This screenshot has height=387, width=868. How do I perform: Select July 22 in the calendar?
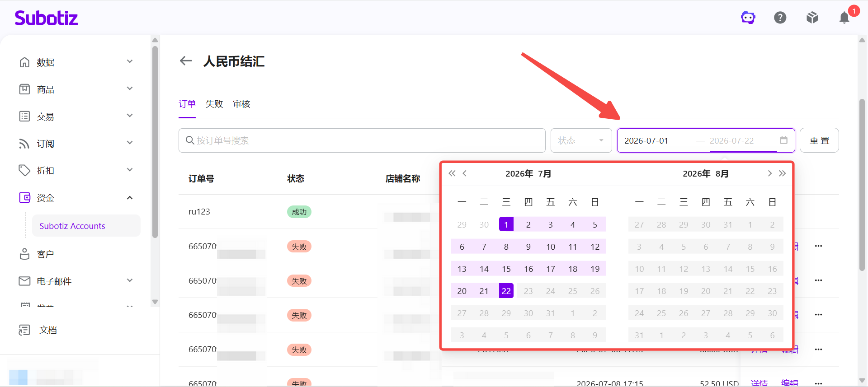click(x=506, y=291)
